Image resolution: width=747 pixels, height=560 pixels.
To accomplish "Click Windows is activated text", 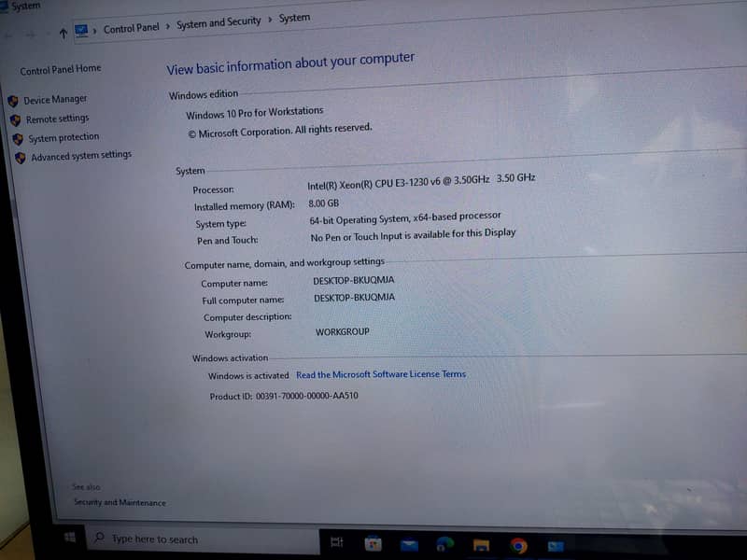I will (248, 376).
